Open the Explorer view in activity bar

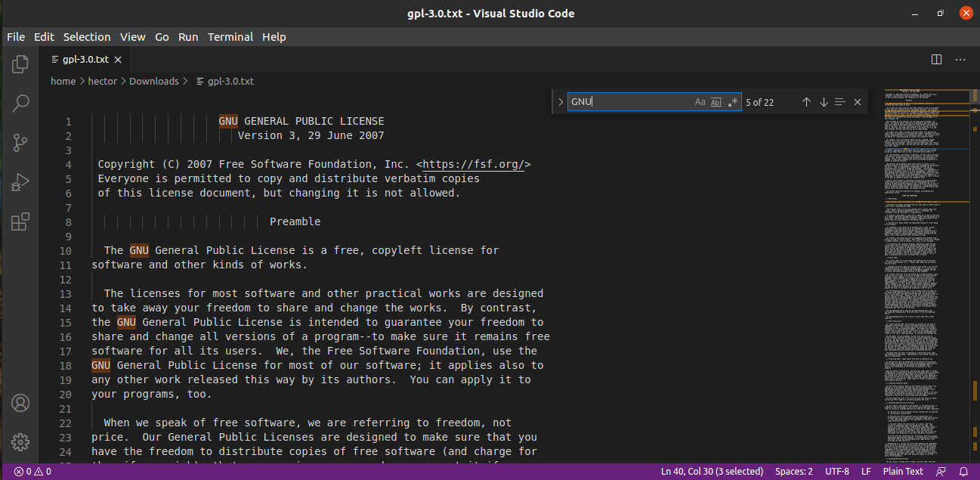pyautogui.click(x=20, y=65)
